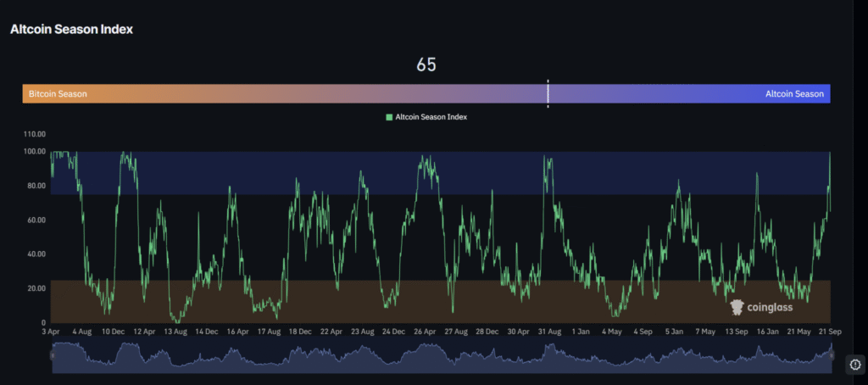This screenshot has width=868, height=385.
Task: Click the round icon at bottom-right corner
Action: pyautogui.click(x=854, y=365)
